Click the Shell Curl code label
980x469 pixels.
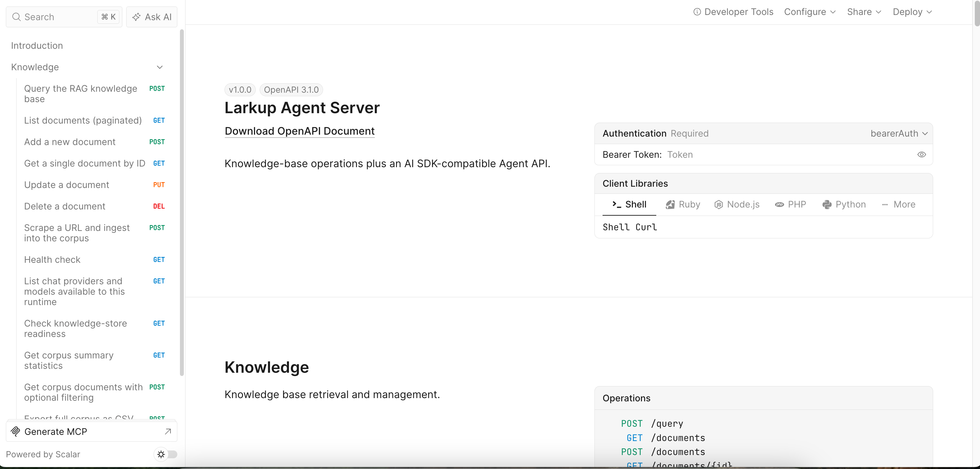coord(630,227)
